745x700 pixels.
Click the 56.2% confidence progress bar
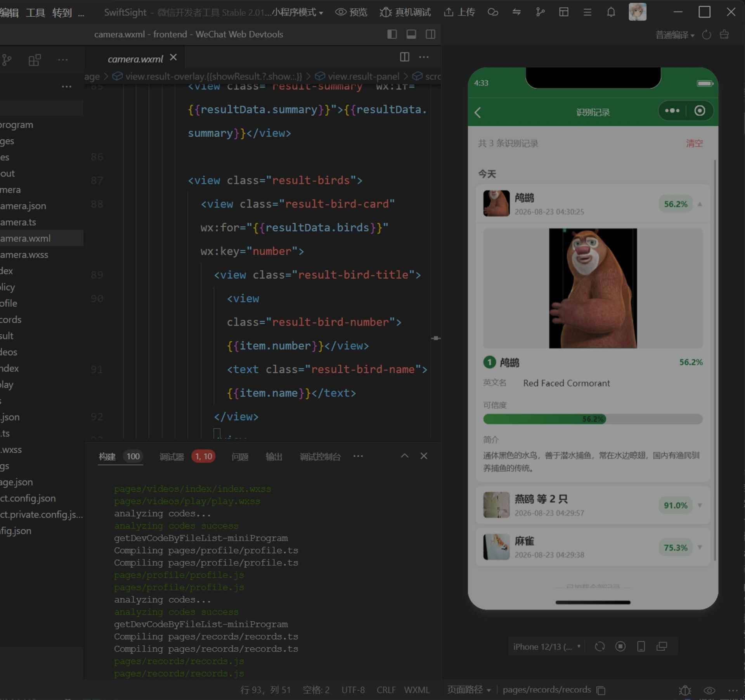pos(593,419)
